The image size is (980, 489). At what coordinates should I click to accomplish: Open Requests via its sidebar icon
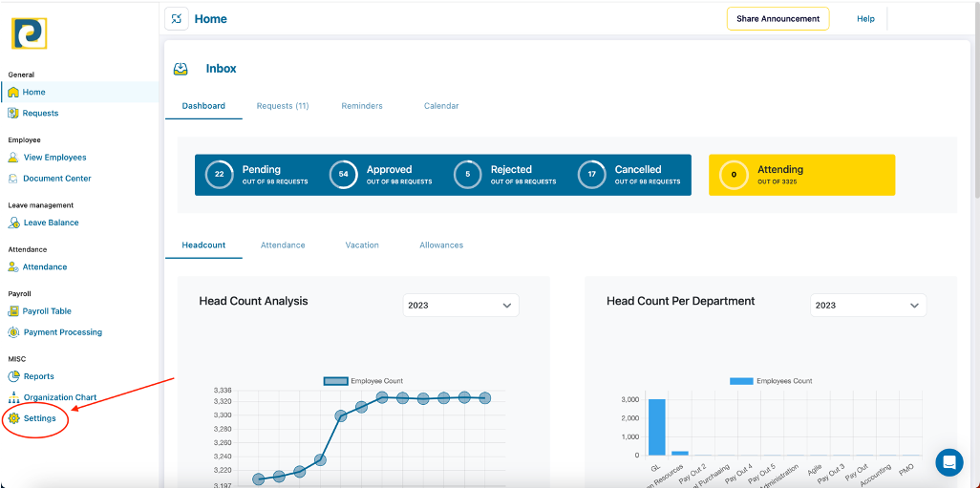(x=13, y=114)
